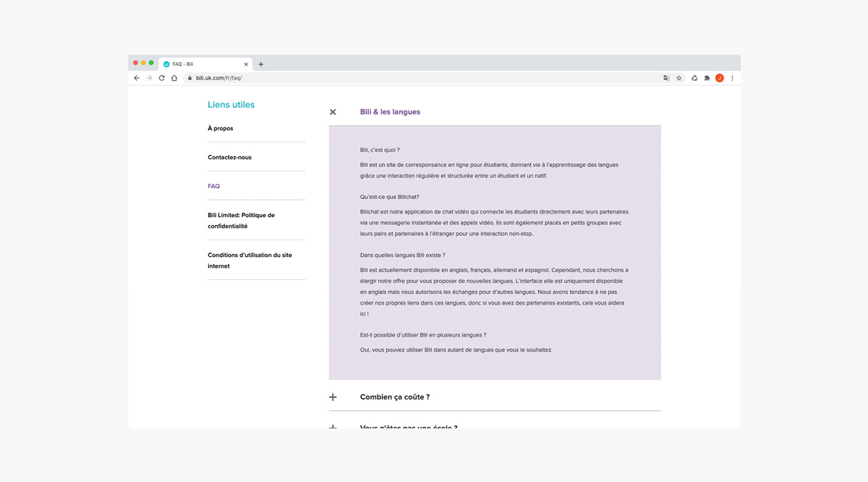Click the answer beginning Oui, vous pouvez utiliser Bili
This screenshot has width=868, height=482.
456,350
